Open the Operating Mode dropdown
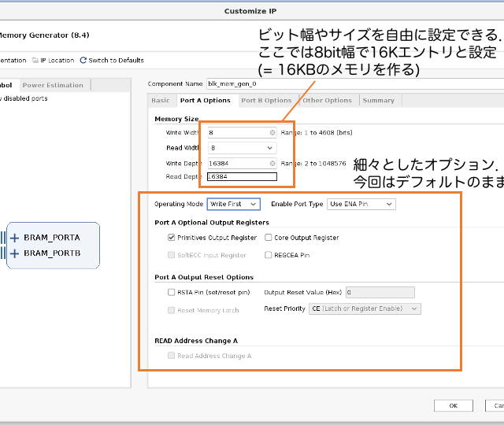This screenshot has height=425, width=504. (233, 204)
